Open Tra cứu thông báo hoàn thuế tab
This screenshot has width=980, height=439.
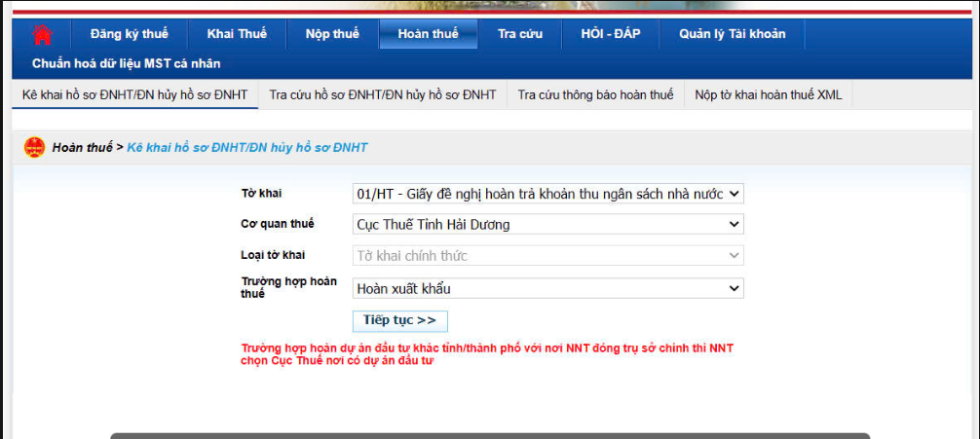point(595,94)
